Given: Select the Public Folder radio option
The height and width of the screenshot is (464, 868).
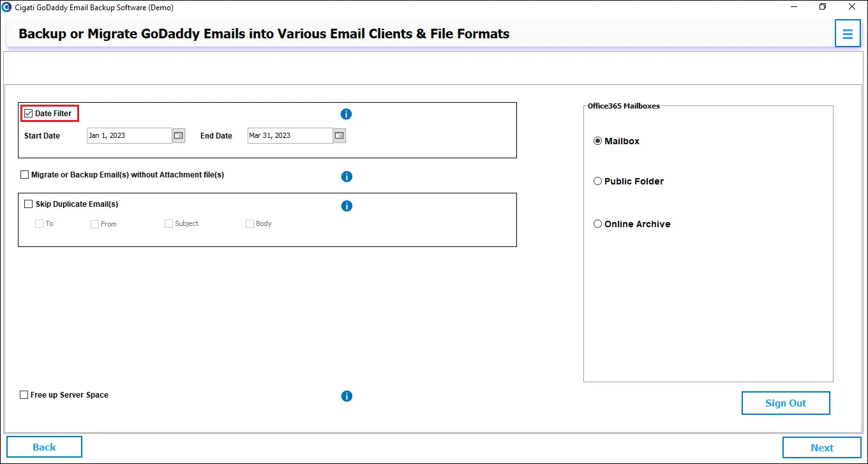Looking at the screenshot, I should pos(598,181).
